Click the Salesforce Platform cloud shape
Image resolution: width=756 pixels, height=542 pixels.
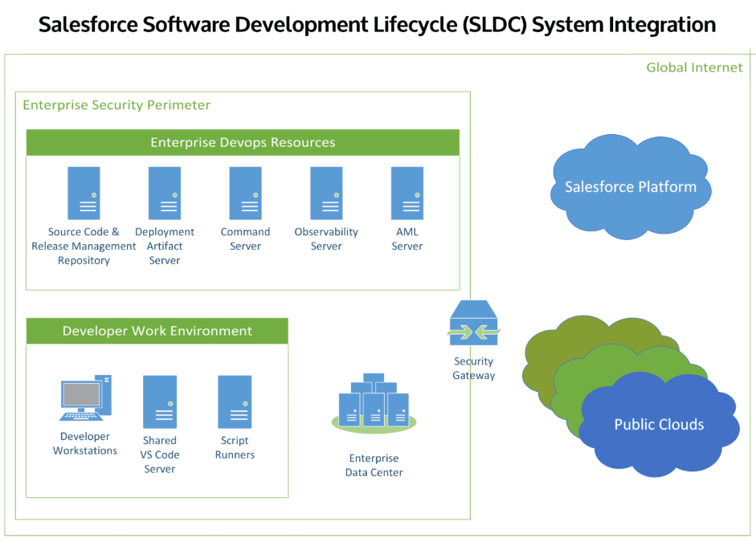(630, 186)
